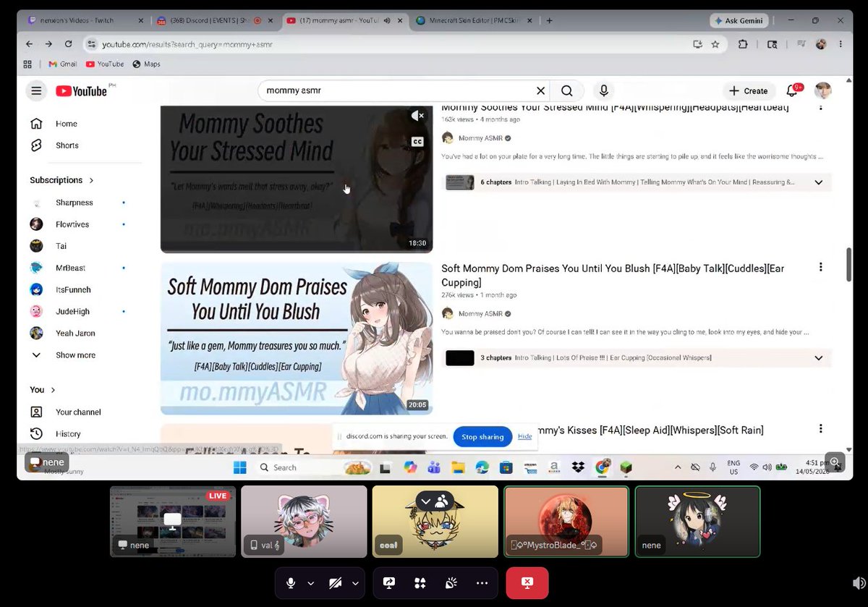Open the Chrome three-dot menu
Image resolution: width=868 pixels, height=607 pixels.
pyautogui.click(x=841, y=44)
